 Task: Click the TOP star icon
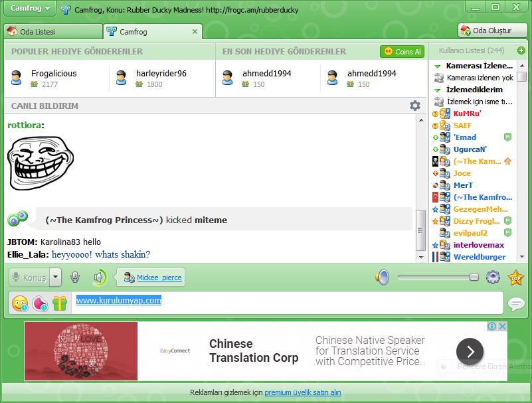(x=515, y=278)
